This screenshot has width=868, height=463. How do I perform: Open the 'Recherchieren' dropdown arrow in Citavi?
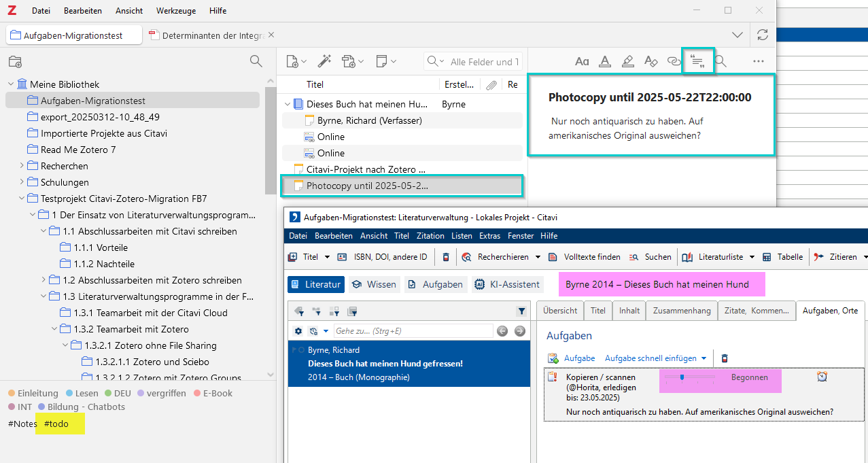click(x=538, y=257)
